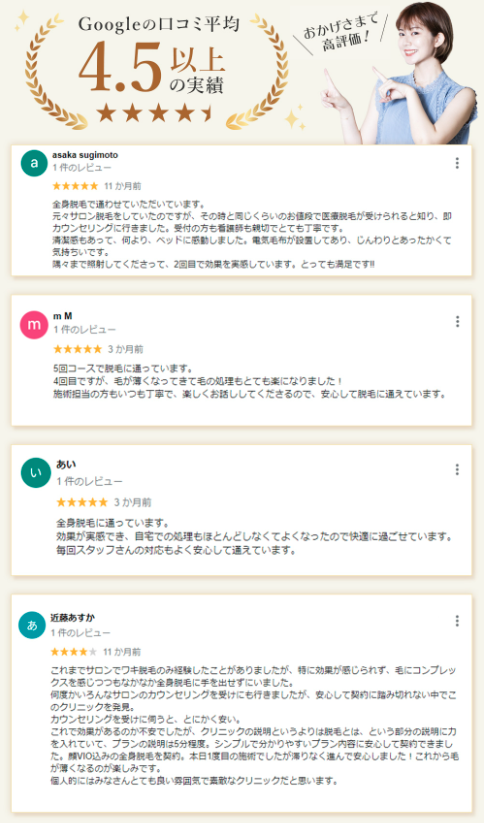This screenshot has height=823, width=484.
Task: Click the reviewer name 近藤あすか
Action: [72, 618]
